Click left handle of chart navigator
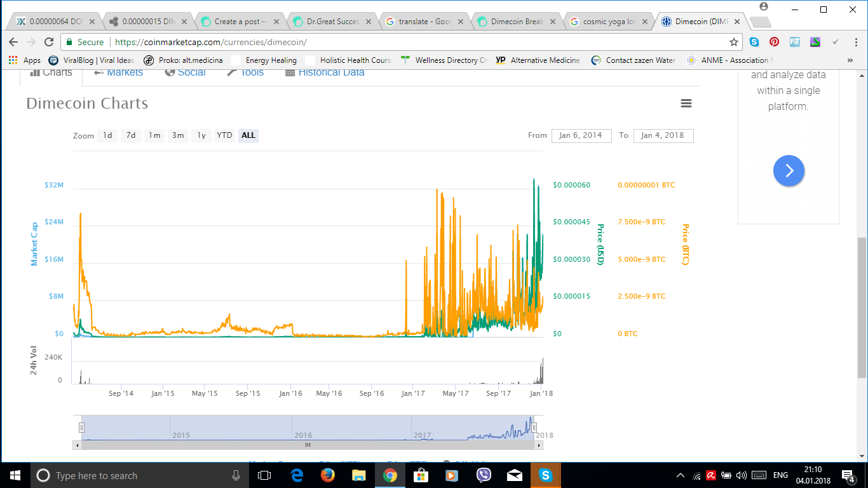Image resolution: width=868 pixels, height=488 pixels. pyautogui.click(x=81, y=428)
